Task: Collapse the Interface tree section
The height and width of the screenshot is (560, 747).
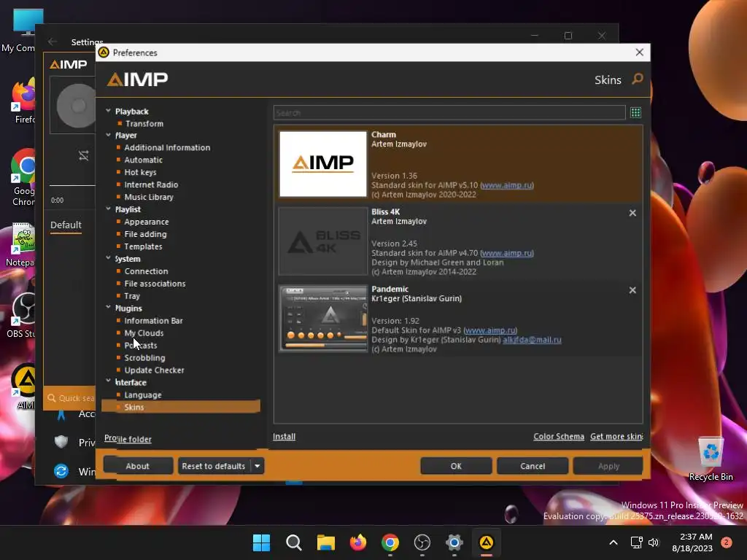Action: pos(108,381)
